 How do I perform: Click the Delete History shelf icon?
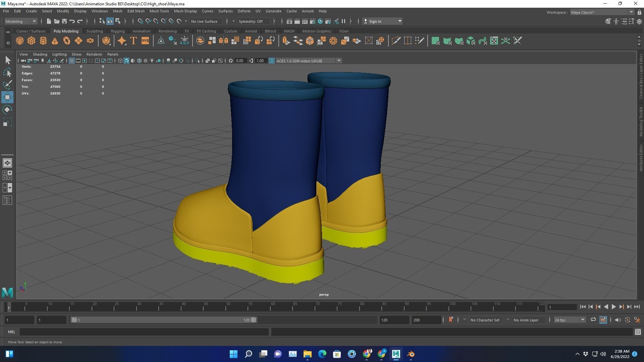[x=173, y=41]
